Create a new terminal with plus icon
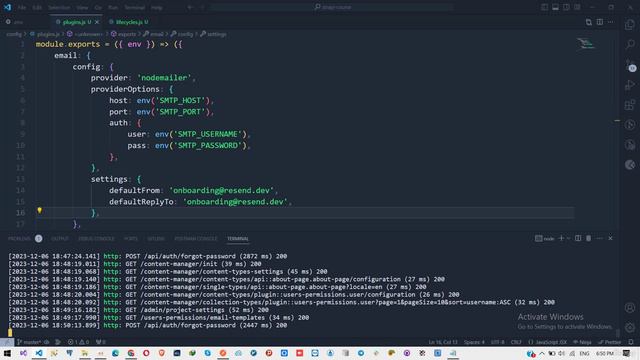Viewport: 640px width, 360px height. [x=561, y=238]
